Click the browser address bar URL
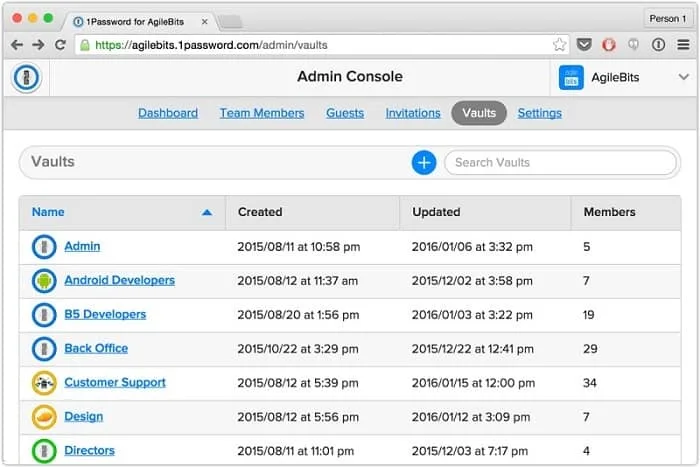The height and width of the screenshot is (467, 700). pos(211,45)
